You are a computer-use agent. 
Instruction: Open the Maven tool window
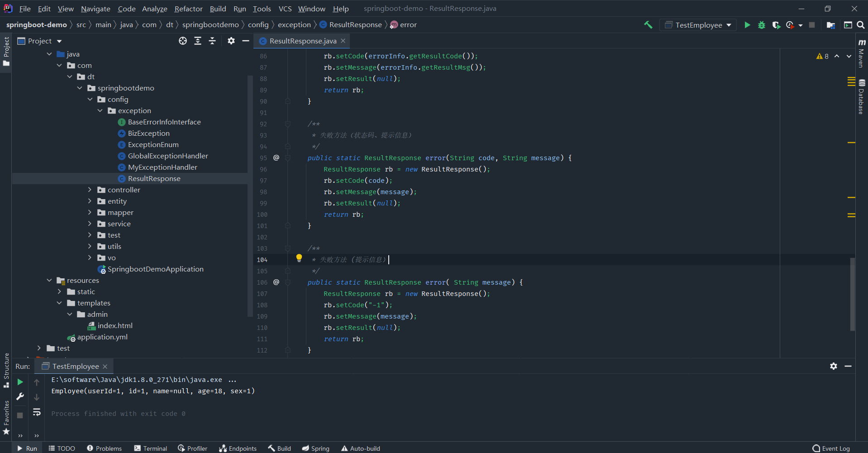[862, 53]
